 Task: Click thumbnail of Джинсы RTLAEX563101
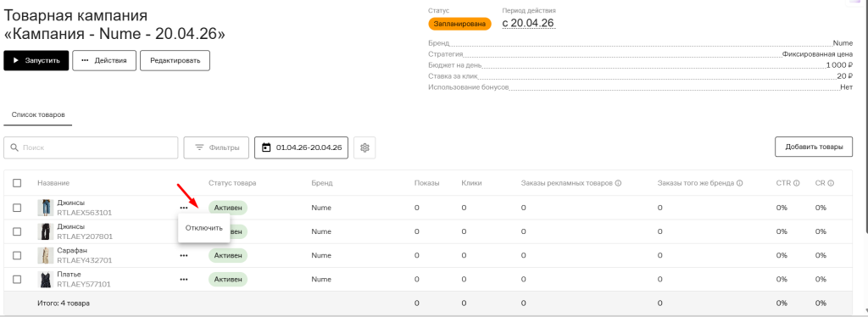tap(45, 208)
